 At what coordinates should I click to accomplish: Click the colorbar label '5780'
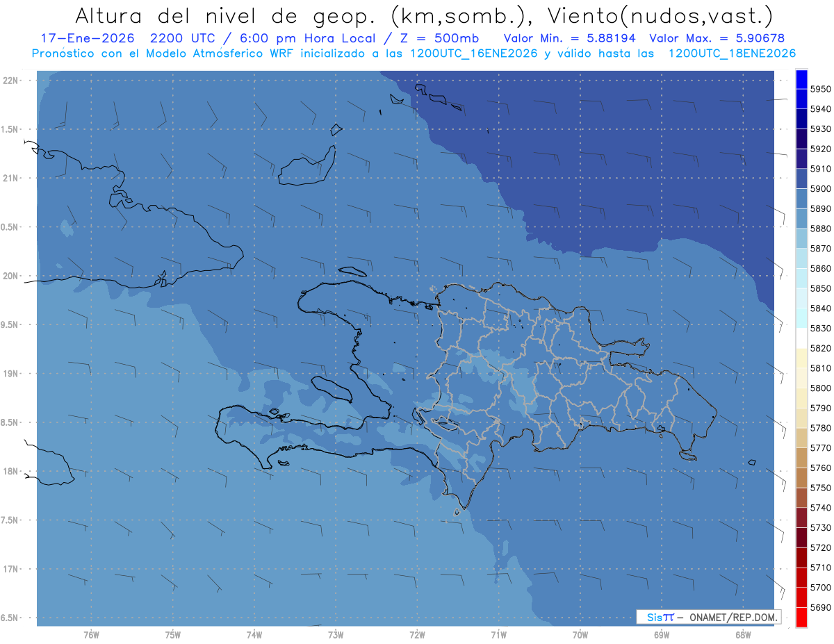(x=821, y=428)
